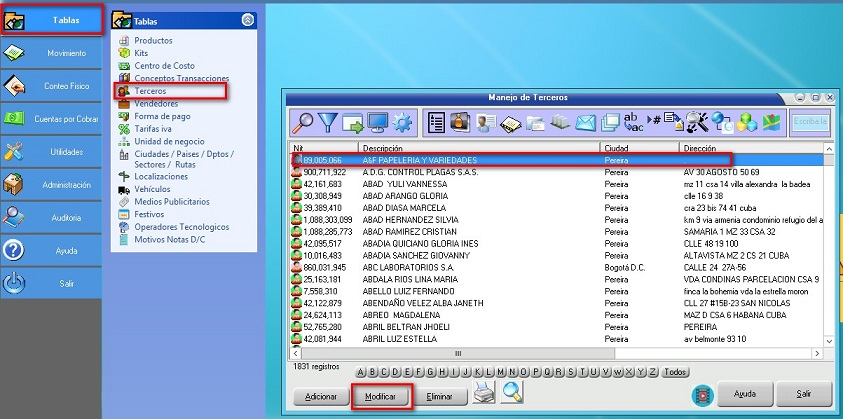The height and width of the screenshot is (419, 843).
Task: Click the monitor screen icon in toolbar
Action: 378,123
